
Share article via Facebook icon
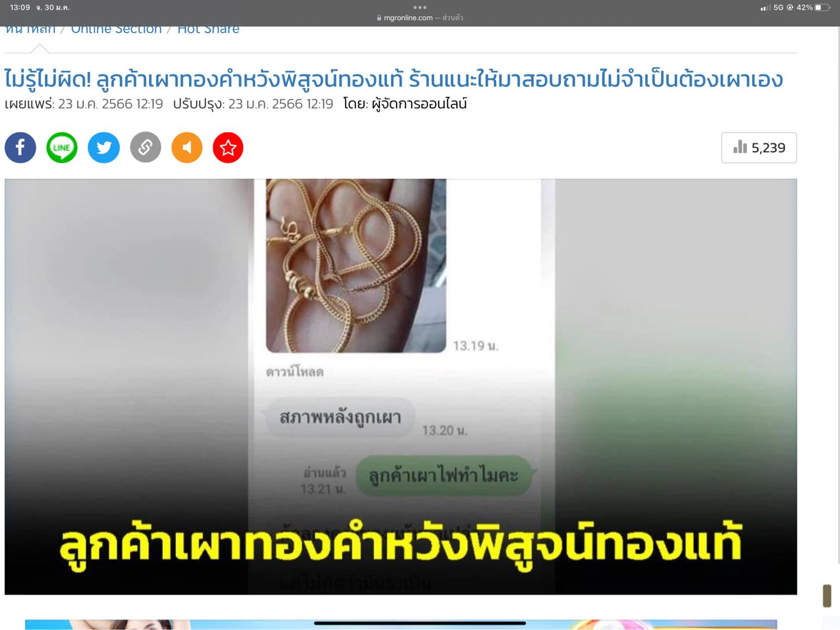20,148
